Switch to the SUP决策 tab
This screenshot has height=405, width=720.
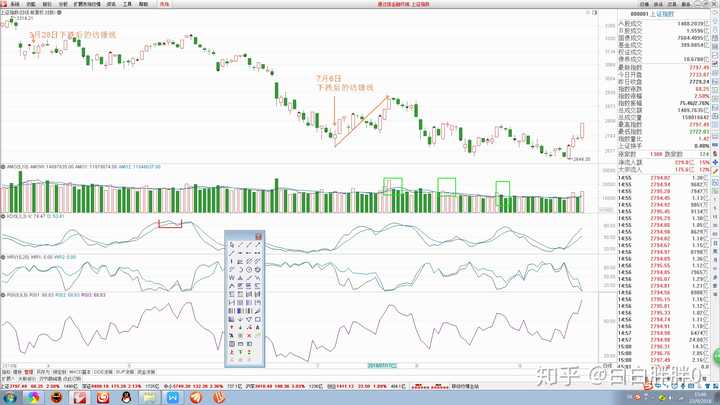point(124,372)
